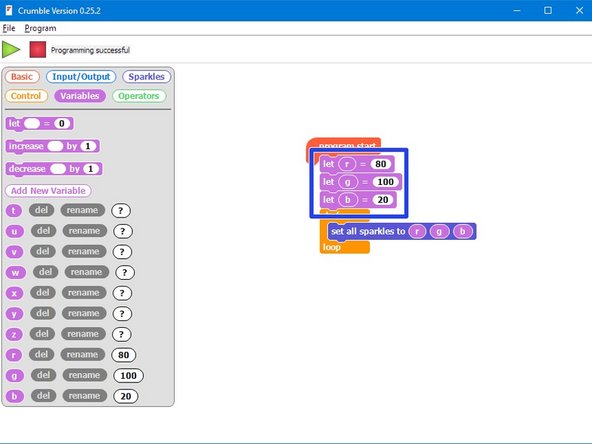Run the program with green play button
The image size is (592, 444).
pyautogui.click(x=11, y=49)
